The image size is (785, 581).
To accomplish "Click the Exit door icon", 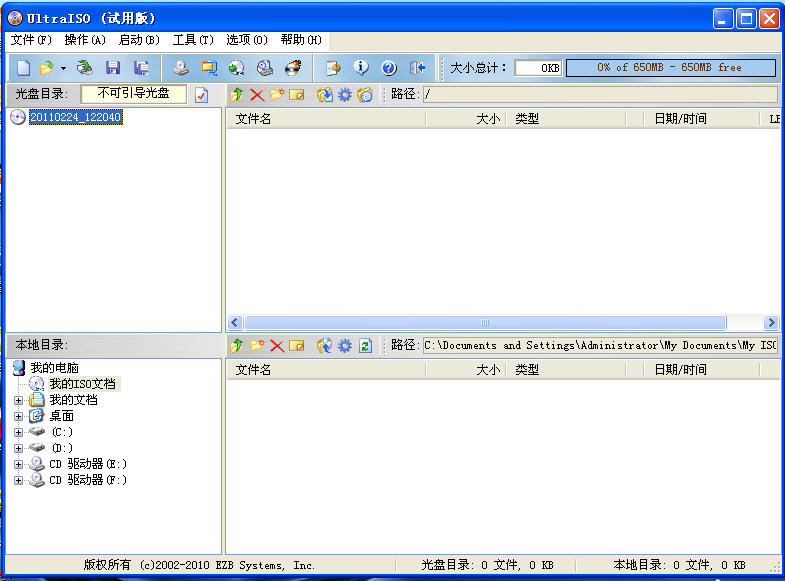I will pos(417,68).
